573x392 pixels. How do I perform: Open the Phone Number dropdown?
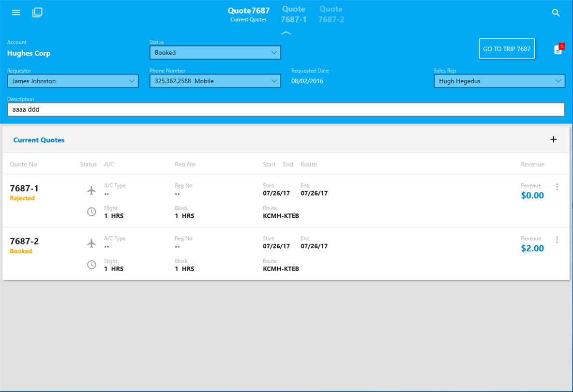(215, 81)
